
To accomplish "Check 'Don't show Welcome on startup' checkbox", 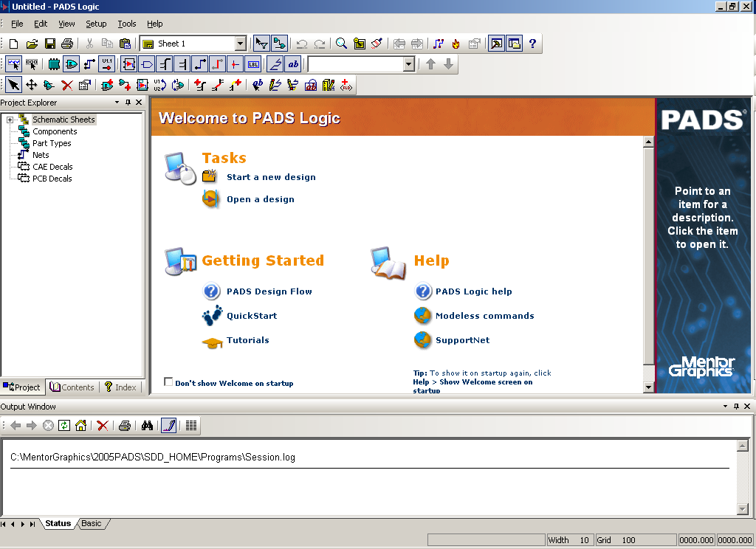I will [168, 381].
